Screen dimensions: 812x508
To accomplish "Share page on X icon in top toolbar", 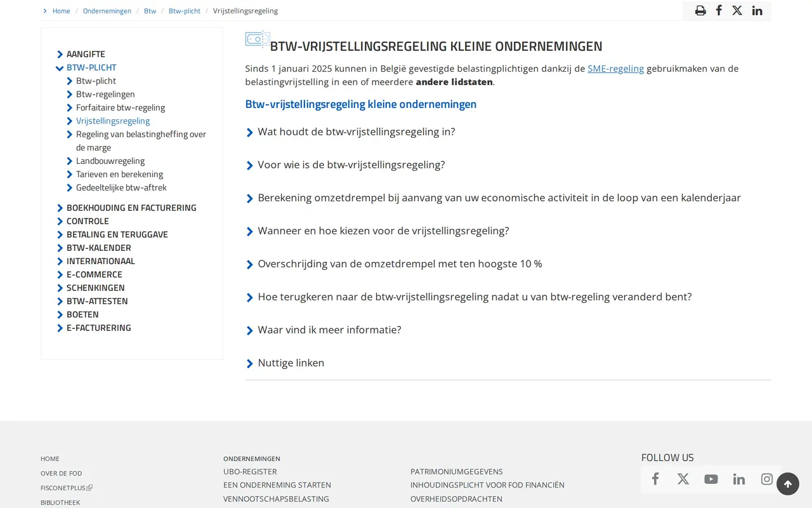I will coord(737,10).
